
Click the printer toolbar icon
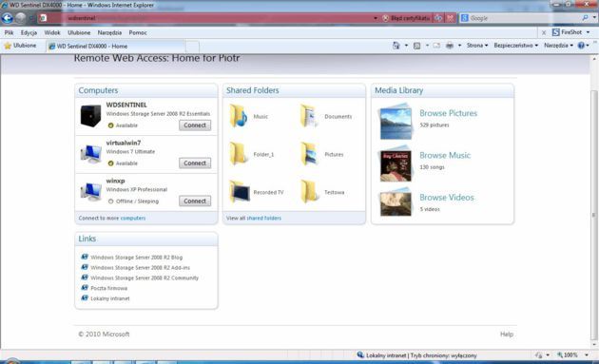(450, 46)
